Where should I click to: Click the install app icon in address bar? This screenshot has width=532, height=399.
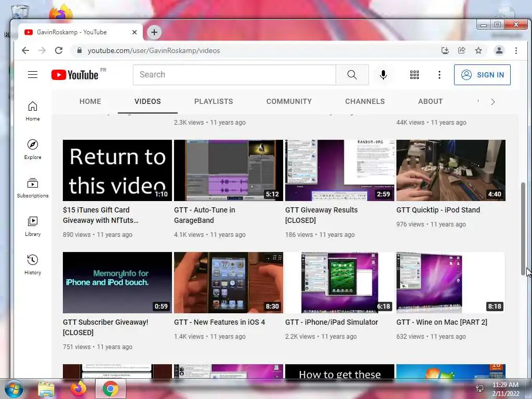point(445,50)
